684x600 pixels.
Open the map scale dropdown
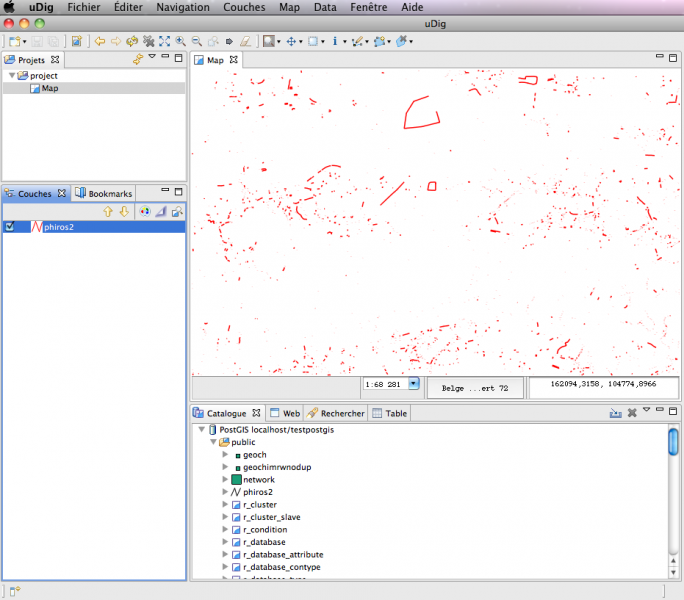(x=413, y=383)
